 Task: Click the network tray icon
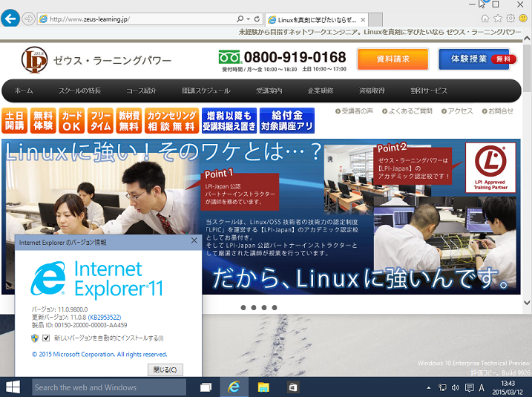(442, 387)
